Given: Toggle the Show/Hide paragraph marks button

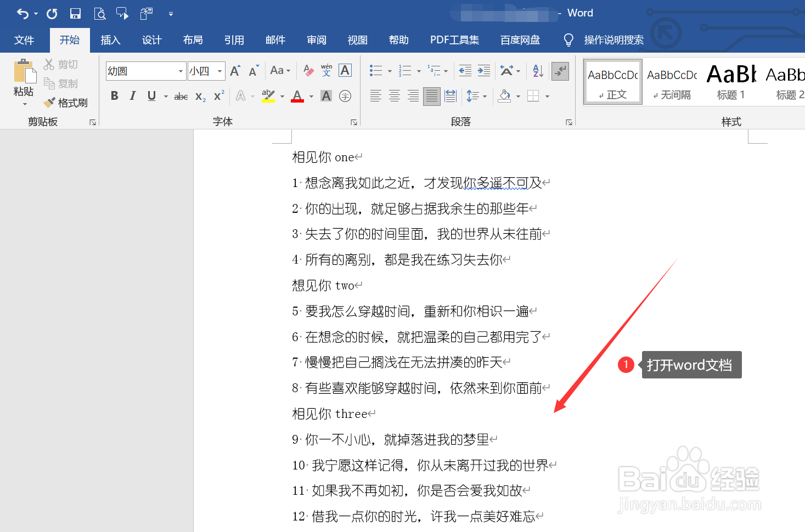Looking at the screenshot, I should [560, 71].
